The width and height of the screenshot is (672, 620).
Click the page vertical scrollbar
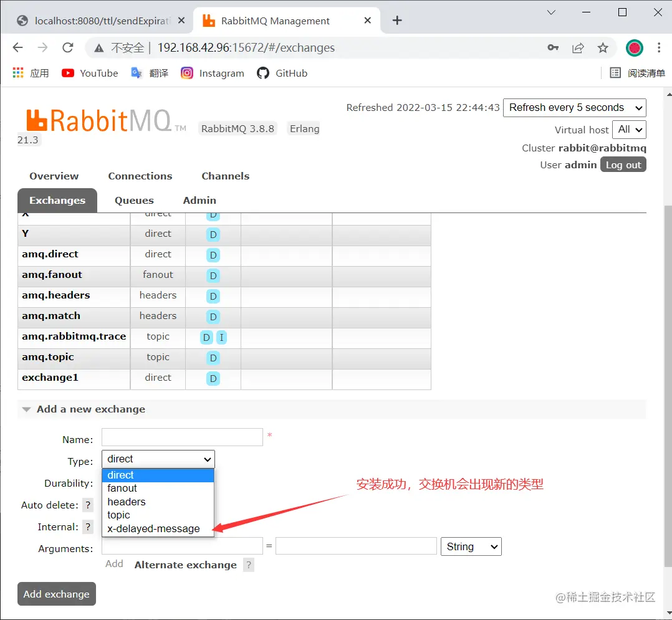(668, 386)
